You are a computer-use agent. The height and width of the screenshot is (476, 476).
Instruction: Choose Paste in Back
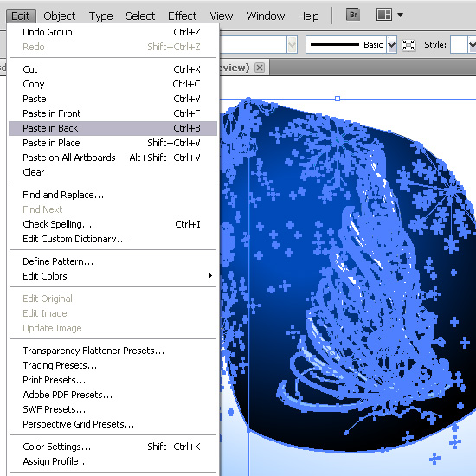coord(113,128)
